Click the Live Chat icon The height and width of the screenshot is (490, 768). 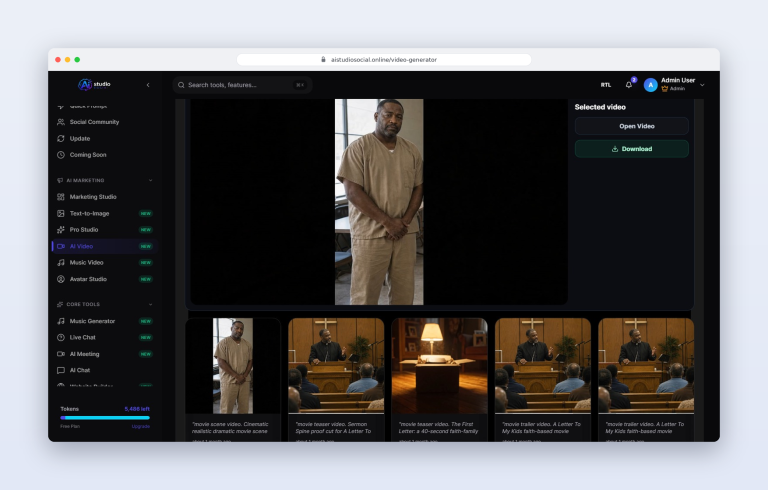coord(61,338)
